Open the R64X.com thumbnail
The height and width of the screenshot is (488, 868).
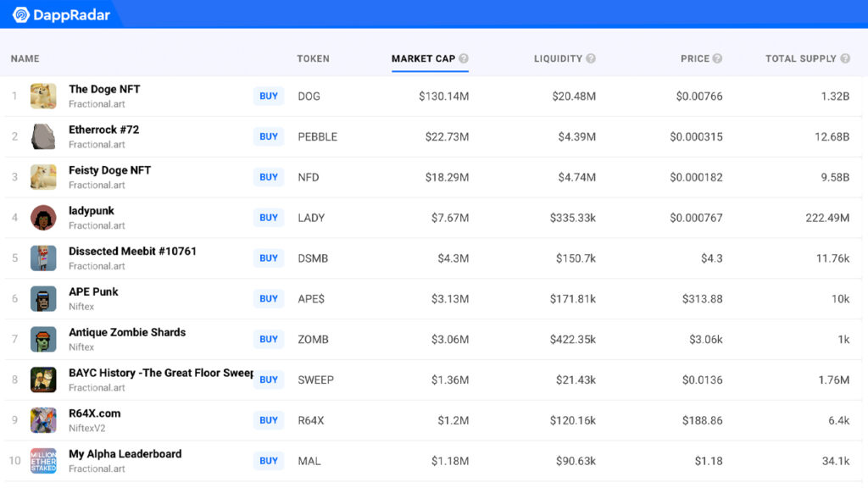pyautogui.click(x=43, y=420)
